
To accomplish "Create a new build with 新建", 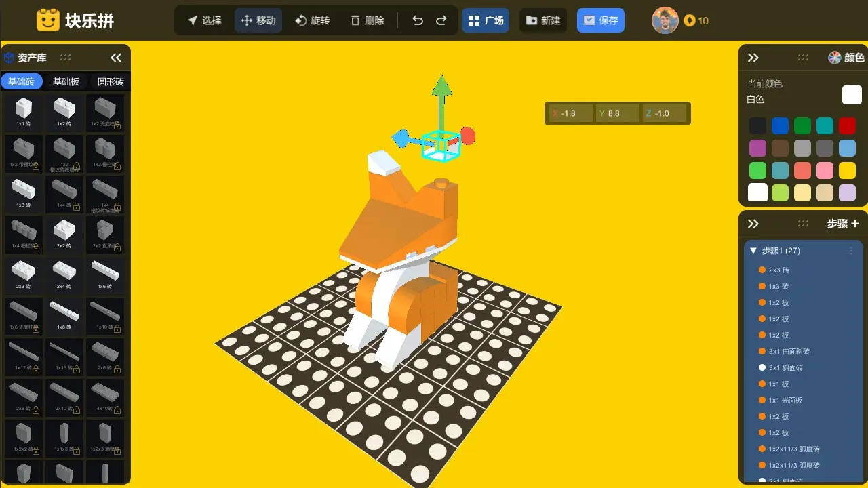I will coord(543,20).
